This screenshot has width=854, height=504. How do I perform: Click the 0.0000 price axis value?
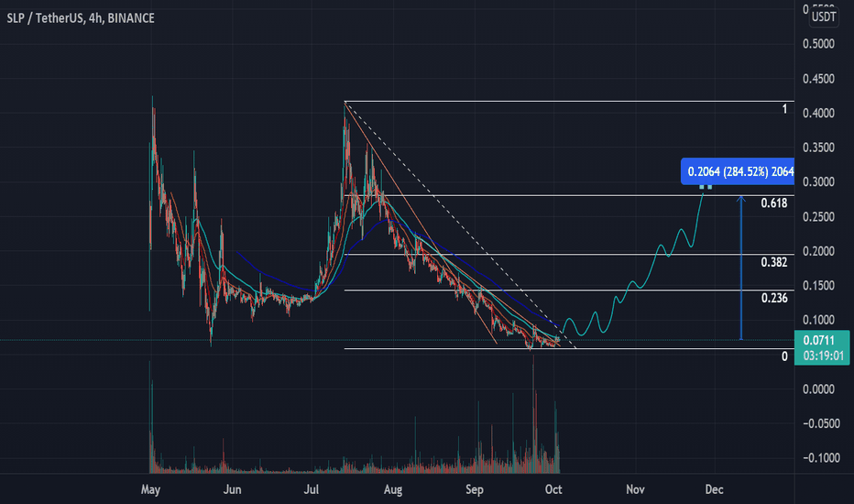818,389
